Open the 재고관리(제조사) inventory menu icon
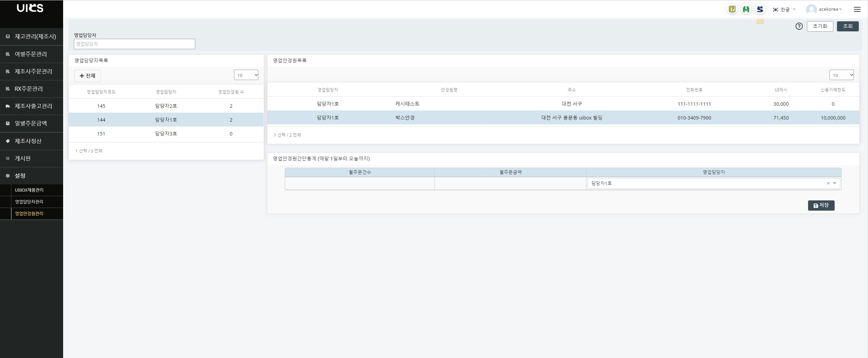The width and height of the screenshot is (868, 358). pyautogui.click(x=8, y=36)
